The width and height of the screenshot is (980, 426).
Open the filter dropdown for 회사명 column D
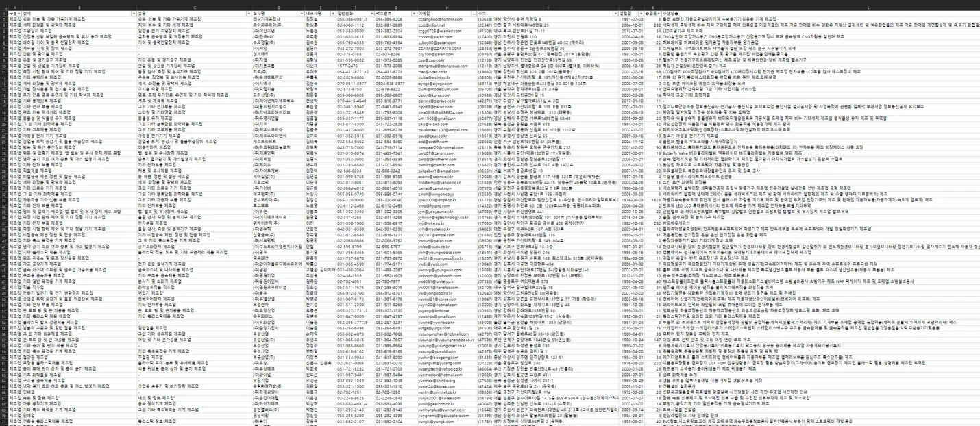pyautogui.click(x=302, y=13)
